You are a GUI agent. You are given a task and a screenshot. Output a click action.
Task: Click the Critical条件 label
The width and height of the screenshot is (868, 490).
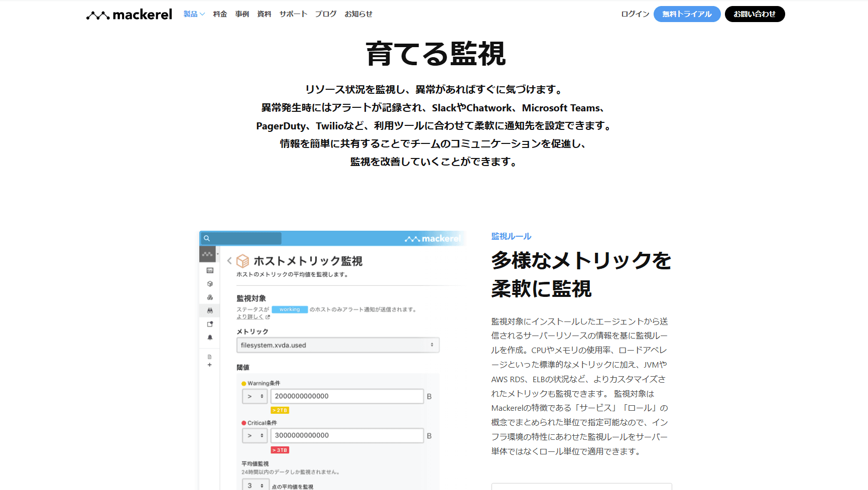[x=262, y=423]
